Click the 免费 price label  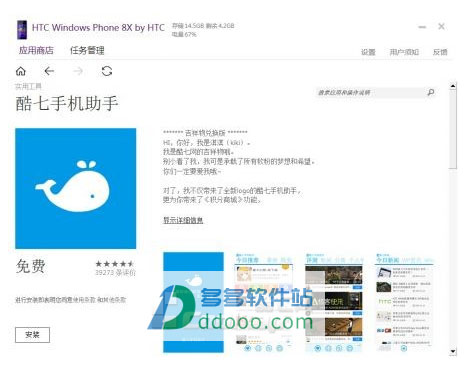(31, 266)
